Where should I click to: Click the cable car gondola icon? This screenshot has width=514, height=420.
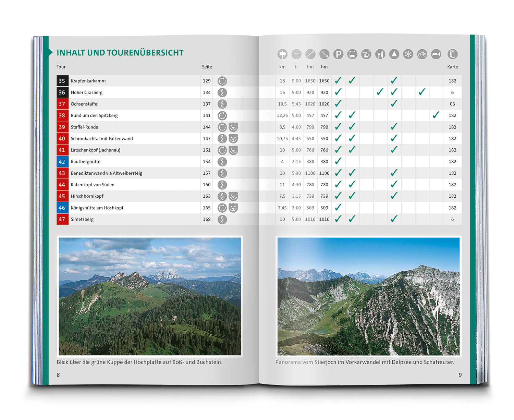point(366,54)
